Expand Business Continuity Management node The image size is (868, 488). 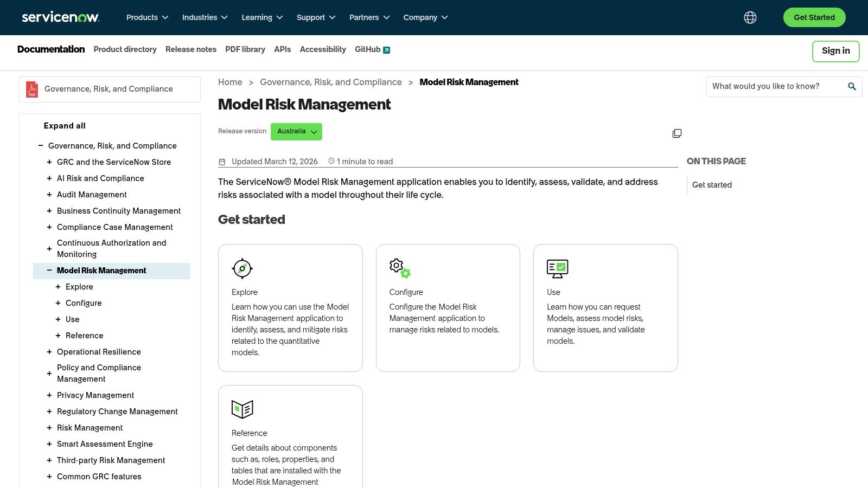(49, 211)
